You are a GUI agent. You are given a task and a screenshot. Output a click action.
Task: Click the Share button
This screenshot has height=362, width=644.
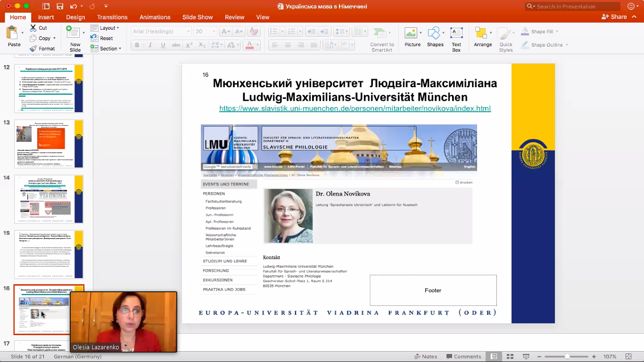[614, 16]
